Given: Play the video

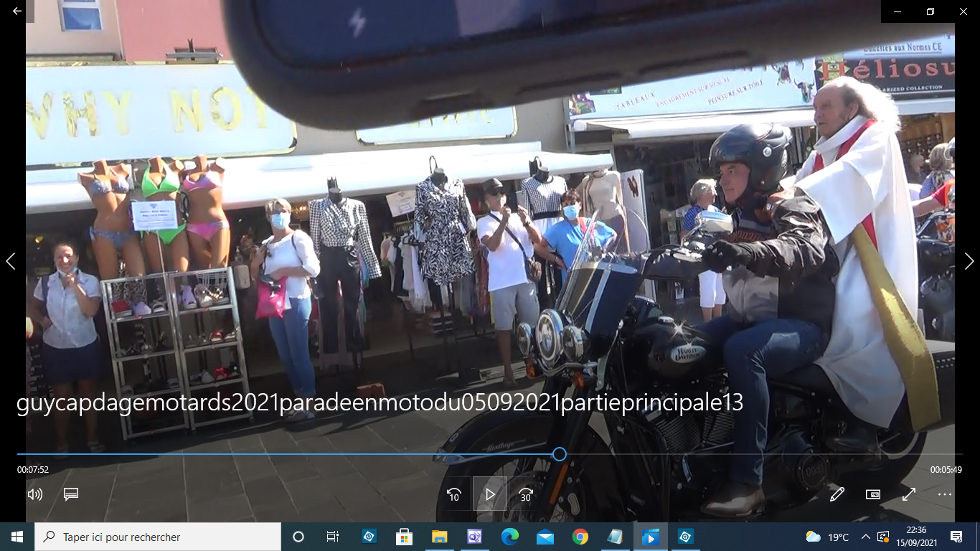Looking at the screenshot, I should [490, 494].
